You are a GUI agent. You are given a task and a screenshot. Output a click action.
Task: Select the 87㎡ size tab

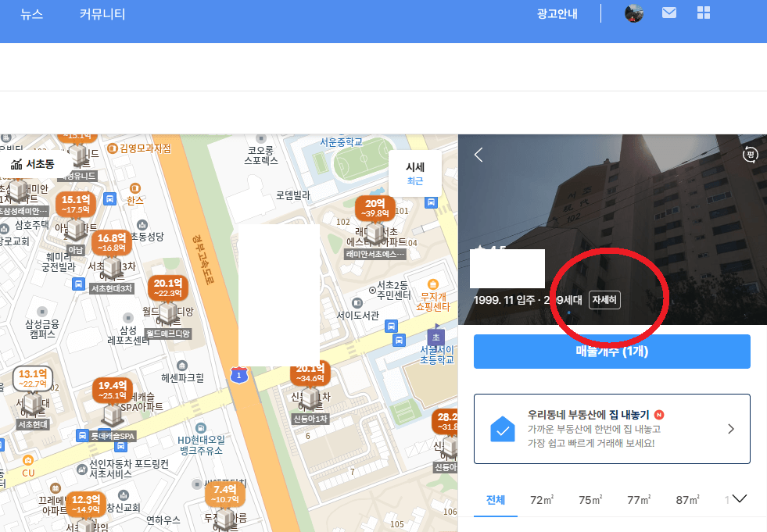[686, 498]
